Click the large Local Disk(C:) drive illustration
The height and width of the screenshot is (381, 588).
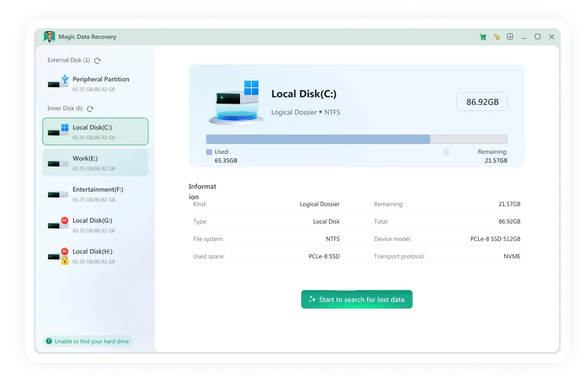pyautogui.click(x=236, y=102)
